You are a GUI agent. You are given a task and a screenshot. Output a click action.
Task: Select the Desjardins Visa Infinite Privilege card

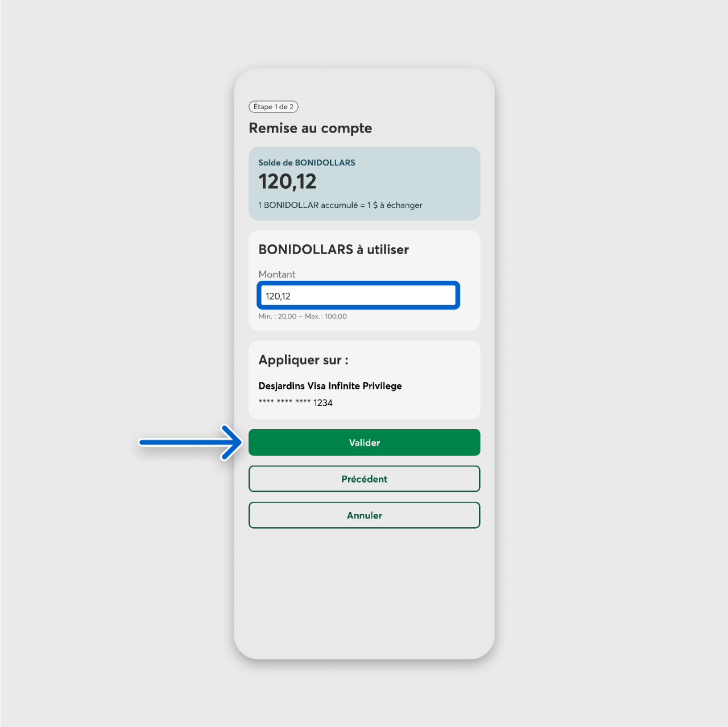330,386
